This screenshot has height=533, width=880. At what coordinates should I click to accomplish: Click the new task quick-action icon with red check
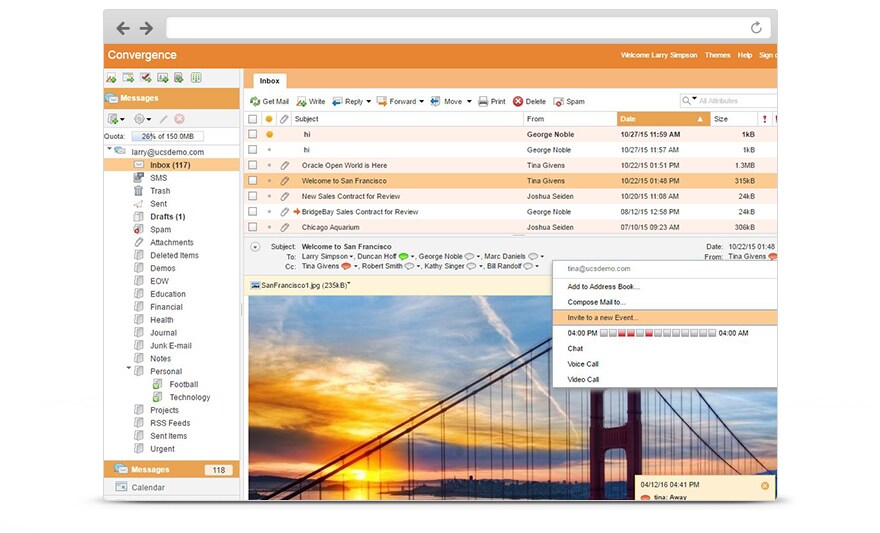coord(145,77)
